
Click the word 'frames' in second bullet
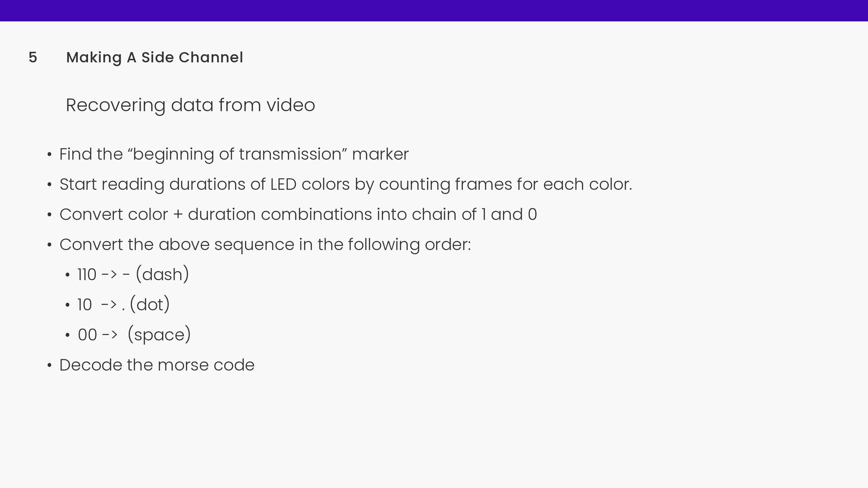pos(483,184)
